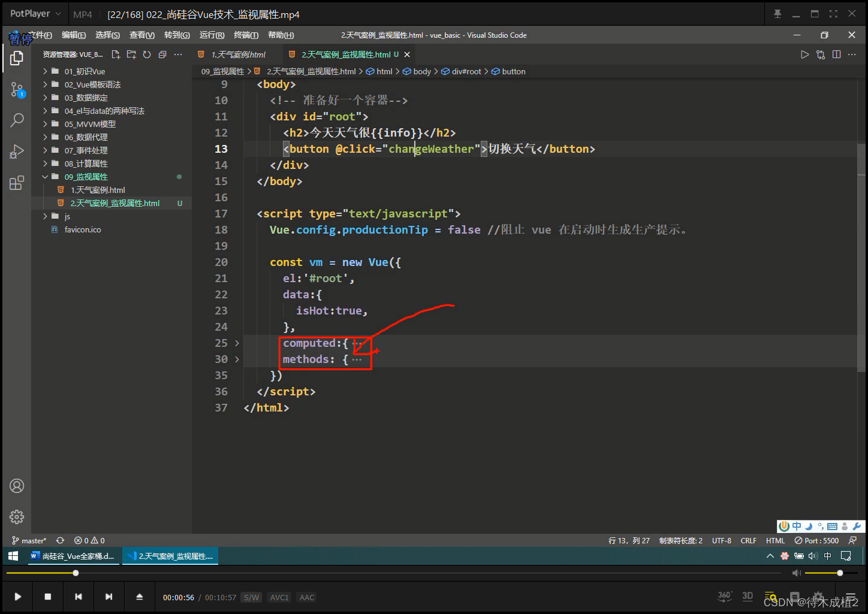
Task: Click the editor vertical scrollbar
Action: click(x=861, y=258)
